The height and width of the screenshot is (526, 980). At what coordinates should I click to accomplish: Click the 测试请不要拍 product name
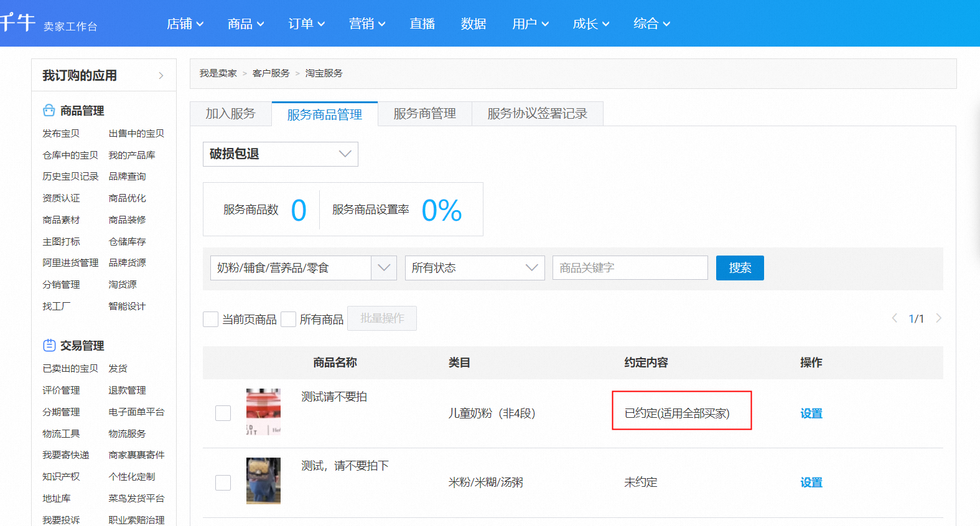tap(334, 397)
